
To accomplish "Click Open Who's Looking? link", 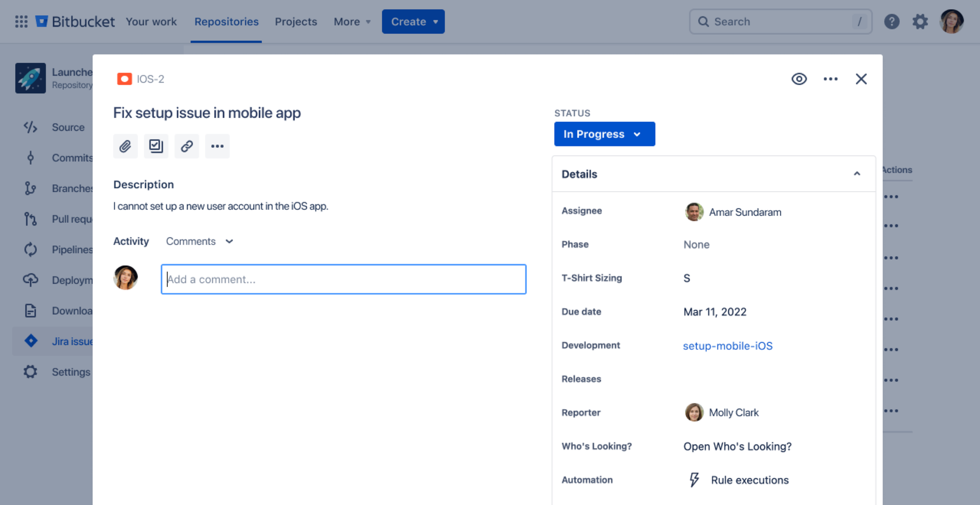I will [737, 446].
